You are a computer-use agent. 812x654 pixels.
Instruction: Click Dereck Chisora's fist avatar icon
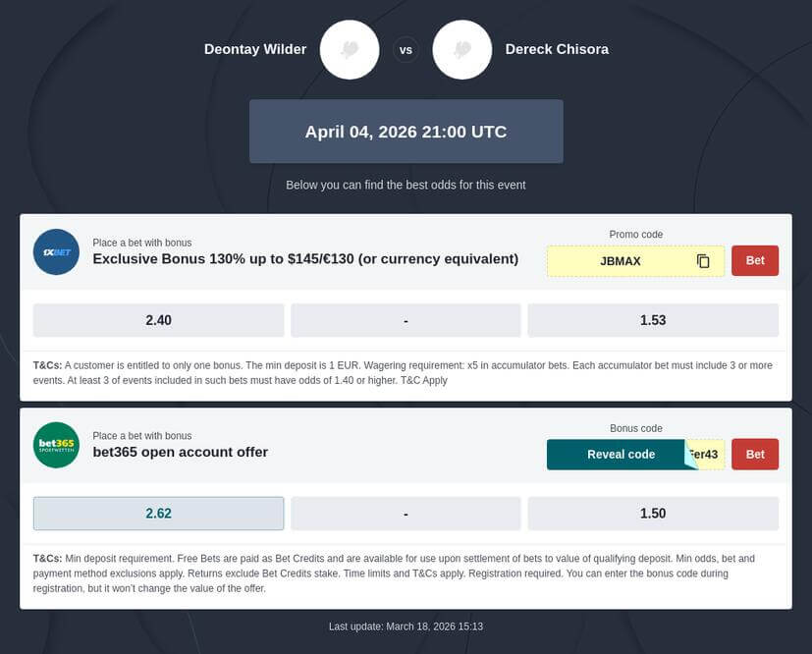click(461, 49)
